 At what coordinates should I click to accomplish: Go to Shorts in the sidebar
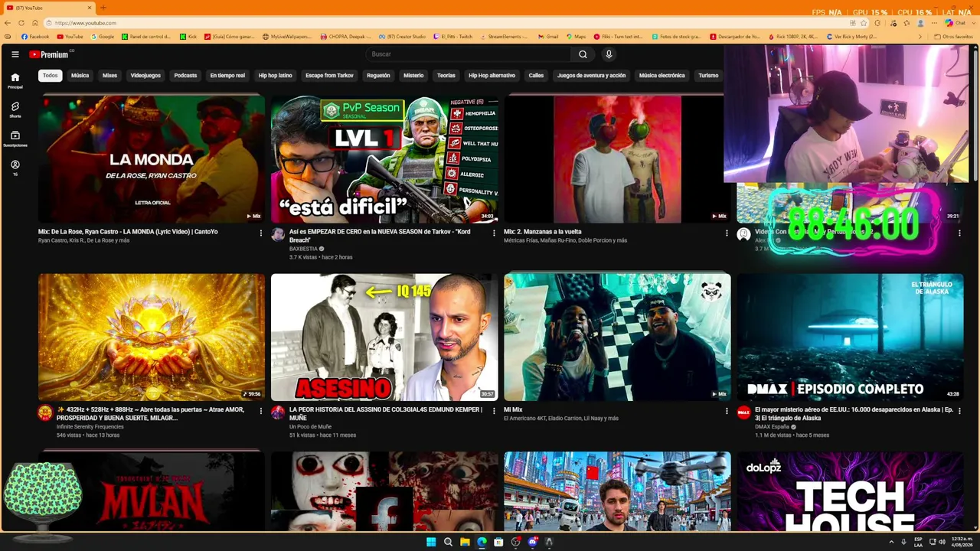pyautogui.click(x=15, y=109)
